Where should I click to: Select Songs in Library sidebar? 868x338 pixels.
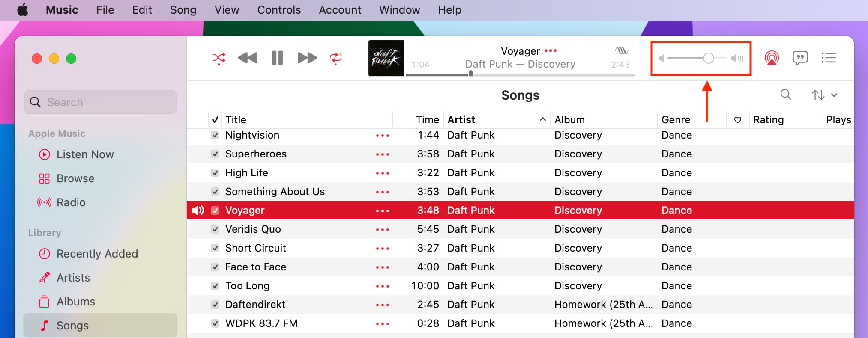[100, 325]
